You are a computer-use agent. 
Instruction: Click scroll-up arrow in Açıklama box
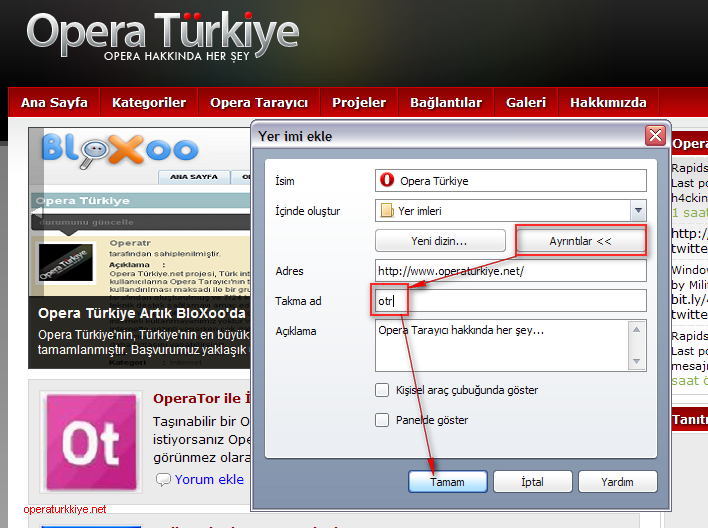pos(636,329)
